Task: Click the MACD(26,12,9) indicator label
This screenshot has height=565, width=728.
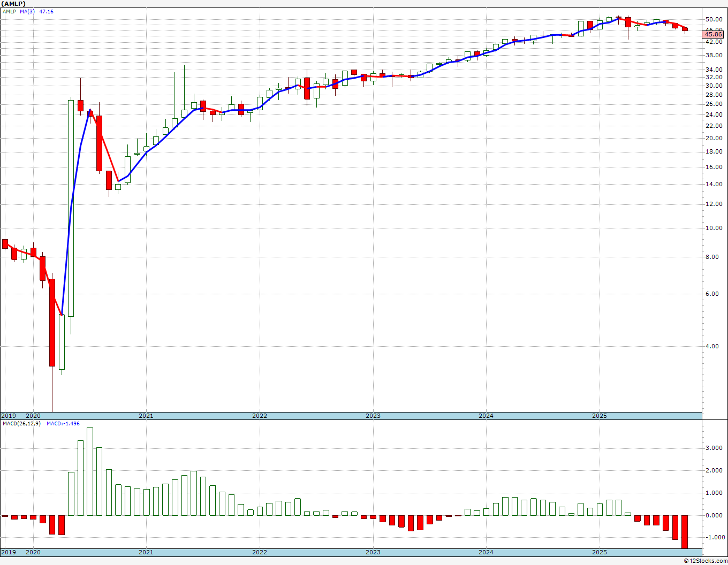Action: coord(22,424)
